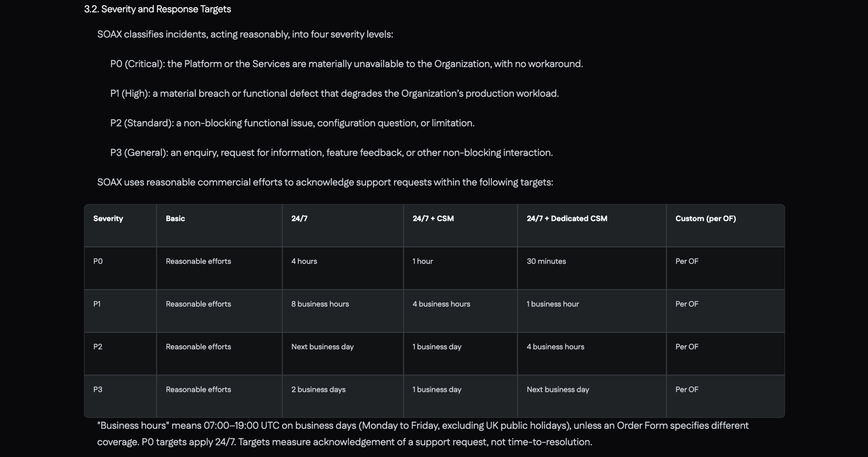Image resolution: width=868 pixels, height=457 pixels.
Task: Select the P2 severity row label
Action: tap(98, 347)
